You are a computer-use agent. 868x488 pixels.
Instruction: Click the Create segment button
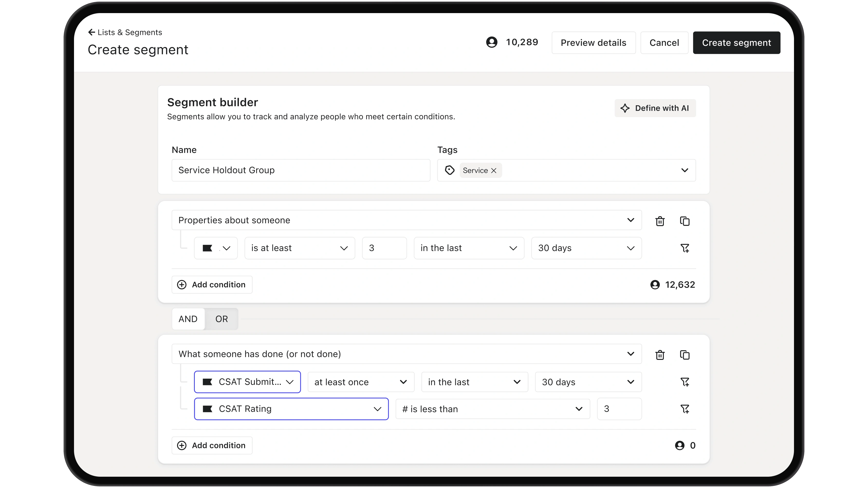click(736, 43)
